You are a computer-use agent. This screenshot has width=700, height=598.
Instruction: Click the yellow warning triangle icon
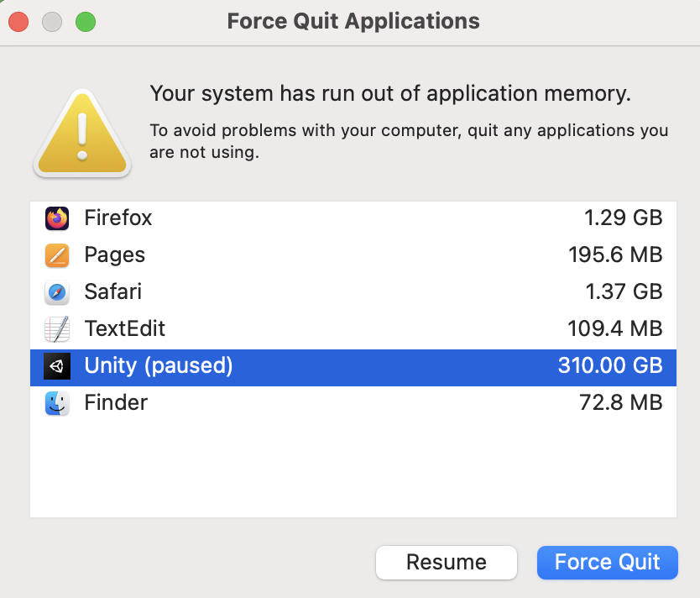81,133
